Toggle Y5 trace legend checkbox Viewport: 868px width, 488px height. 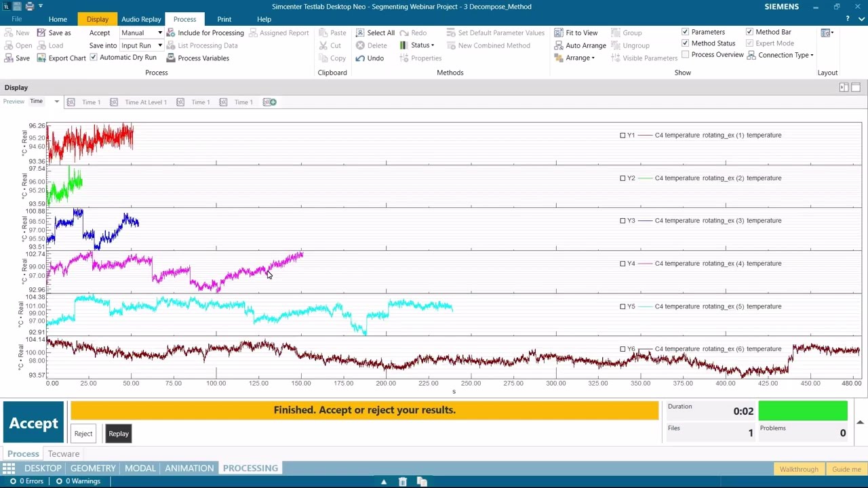tap(623, 306)
